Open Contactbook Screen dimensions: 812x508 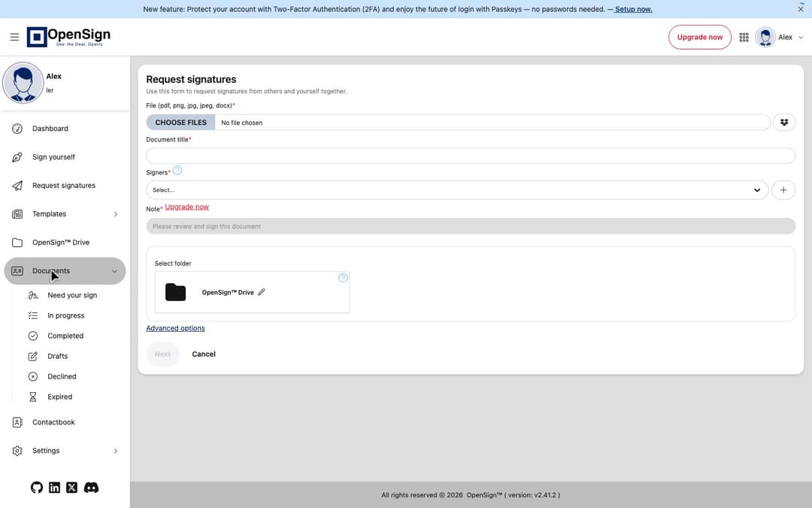coord(53,422)
